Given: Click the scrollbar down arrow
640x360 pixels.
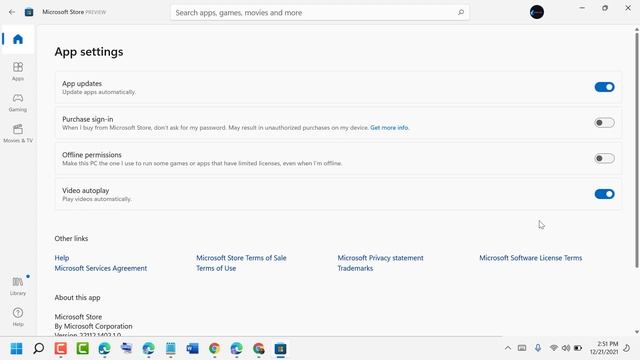Looking at the screenshot, I should [637, 332].
